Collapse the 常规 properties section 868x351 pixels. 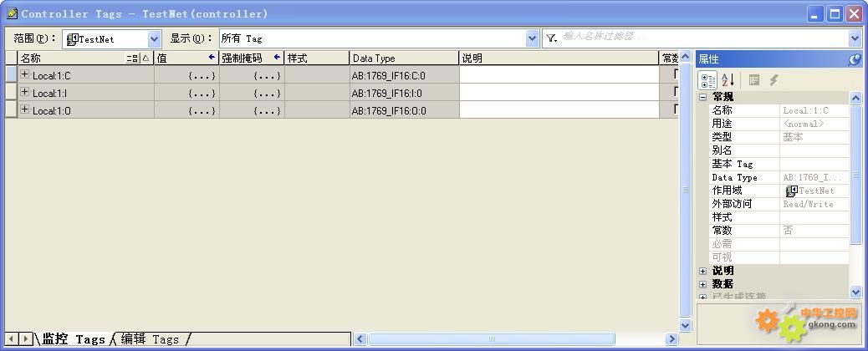click(x=702, y=97)
